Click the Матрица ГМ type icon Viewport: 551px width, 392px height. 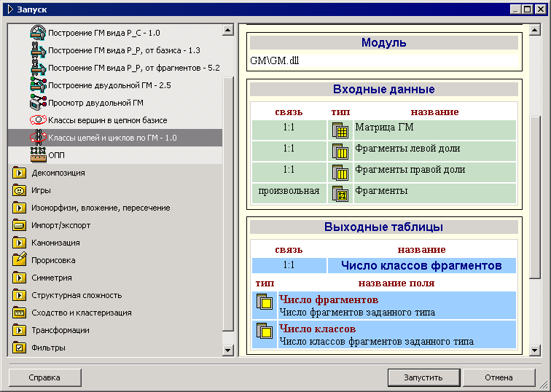click(x=340, y=131)
